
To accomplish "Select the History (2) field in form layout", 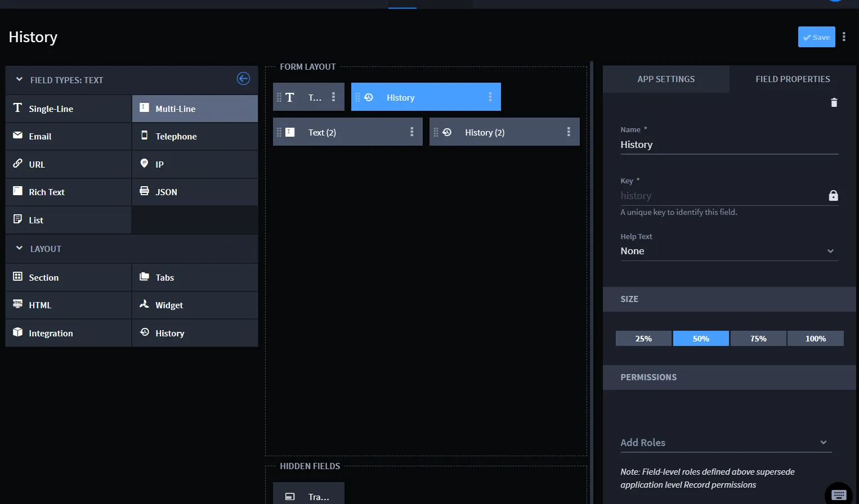I will pyautogui.click(x=504, y=132).
